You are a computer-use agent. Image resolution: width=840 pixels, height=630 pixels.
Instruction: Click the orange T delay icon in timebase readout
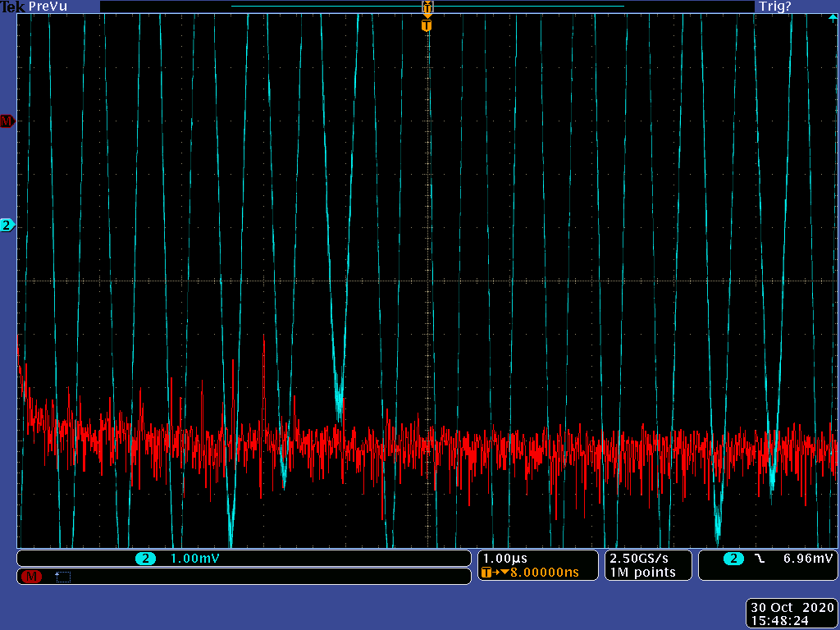(489, 573)
